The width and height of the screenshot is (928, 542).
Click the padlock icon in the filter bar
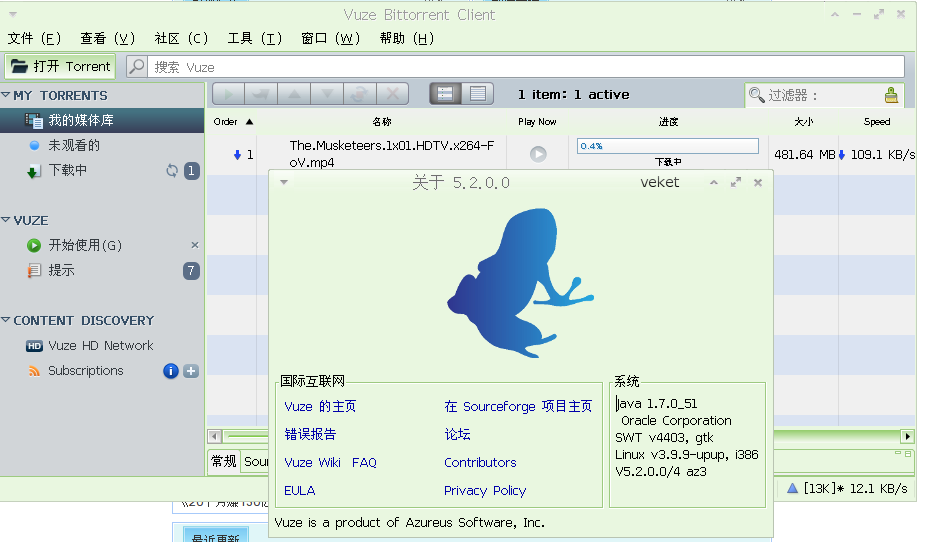click(891, 95)
